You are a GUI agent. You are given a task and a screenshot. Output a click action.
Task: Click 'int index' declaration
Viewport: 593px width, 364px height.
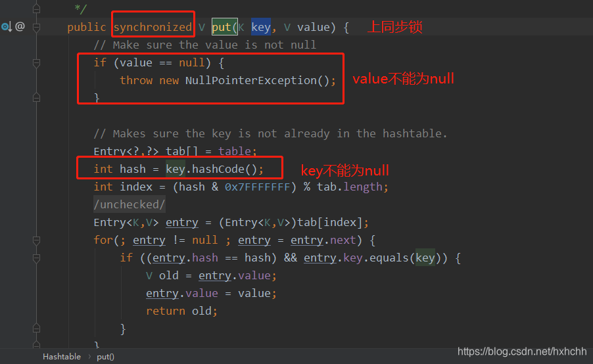point(123,187)
